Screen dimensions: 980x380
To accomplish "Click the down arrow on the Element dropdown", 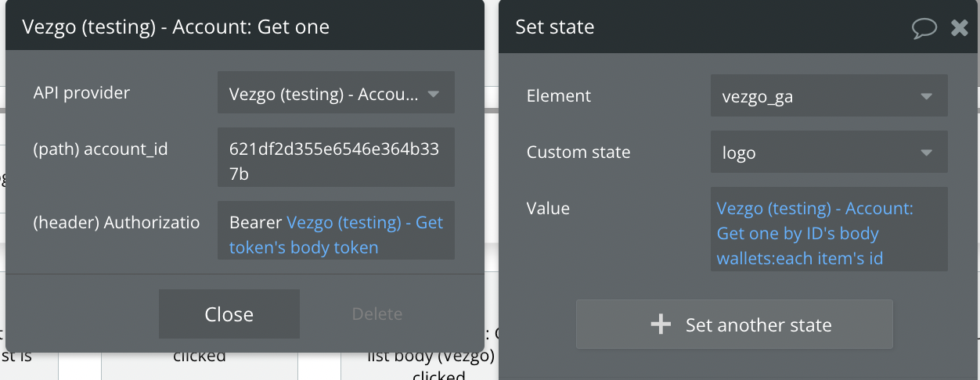I will pyautogui.click(x=927, y=96).
